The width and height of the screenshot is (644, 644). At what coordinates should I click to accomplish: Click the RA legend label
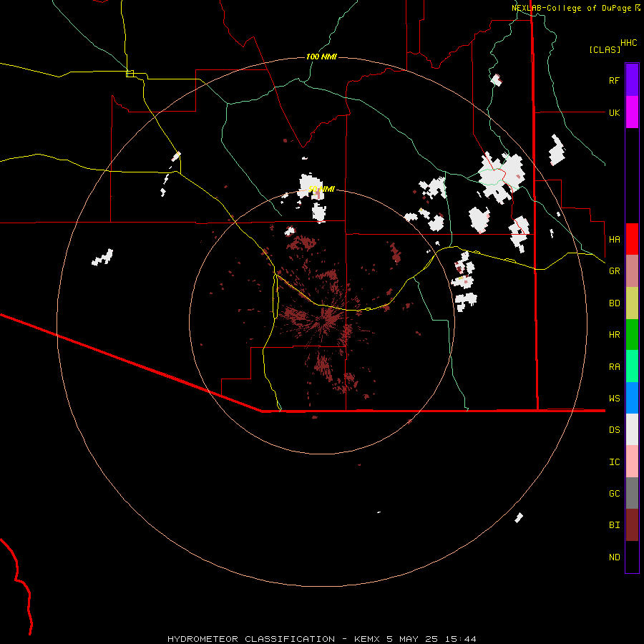pyautogui.click(x=614, y=367)
